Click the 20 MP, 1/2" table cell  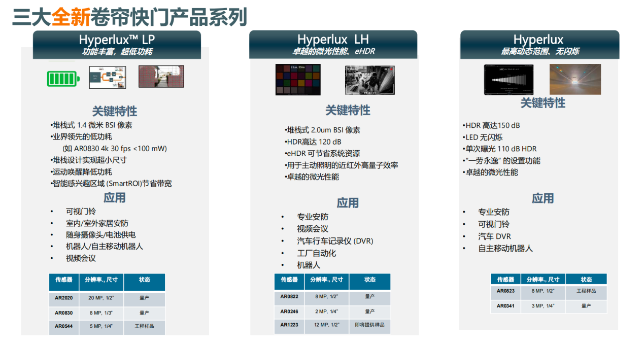tap(101, 298)
